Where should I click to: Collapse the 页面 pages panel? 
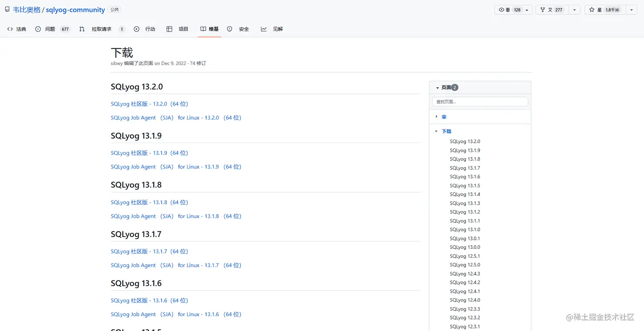(x=437, y=88)
